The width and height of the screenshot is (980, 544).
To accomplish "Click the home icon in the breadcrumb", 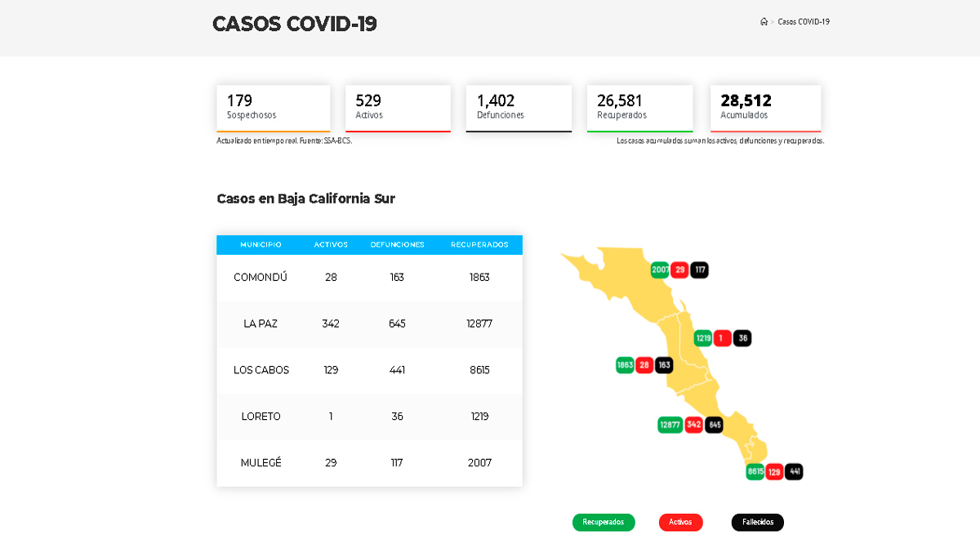I will tap(764, 22).
